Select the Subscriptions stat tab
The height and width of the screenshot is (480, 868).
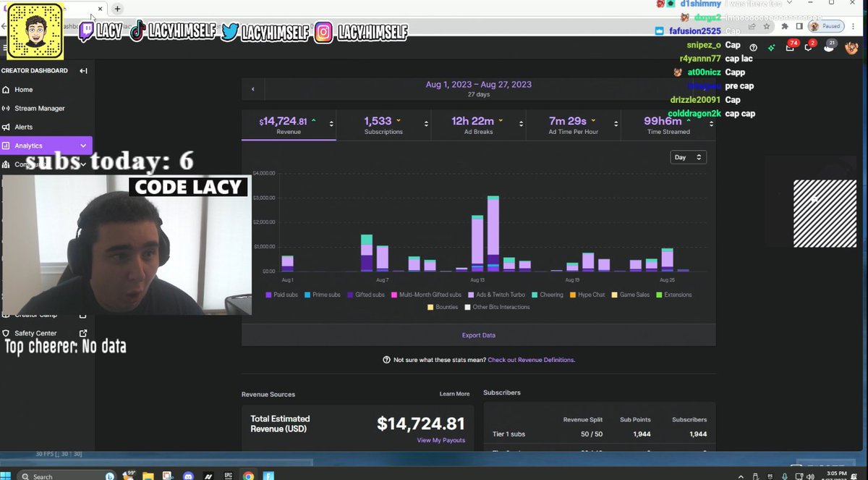tap(383, 125)
